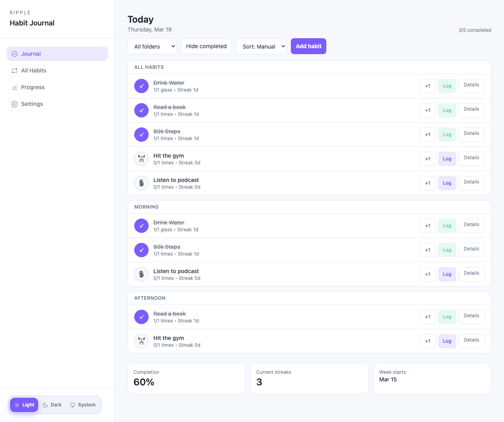Open the Sort: Manual dropdown
Viewport: 504px width, 422px height.
[x=261, y=46]
